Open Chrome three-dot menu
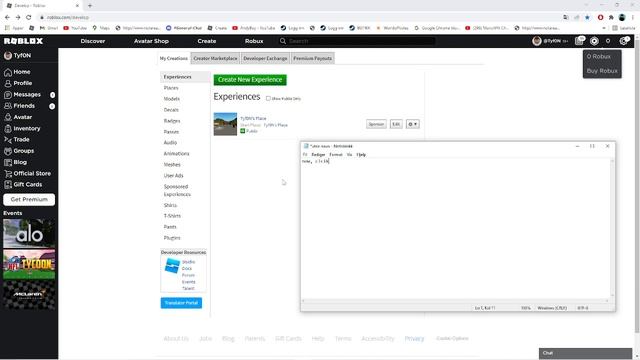Viewport: 640px width, 360px height. [x=633, y=17]
